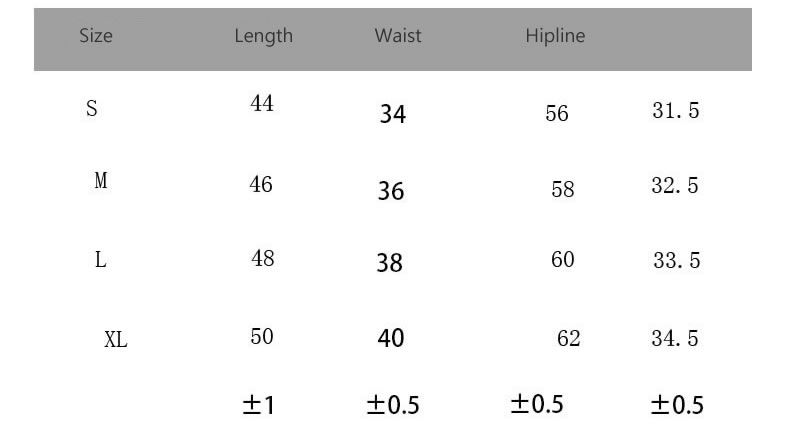The height and width of the screenshot is (431, 800).
Task: Click the Waist column header
Action: click(398, 36)
